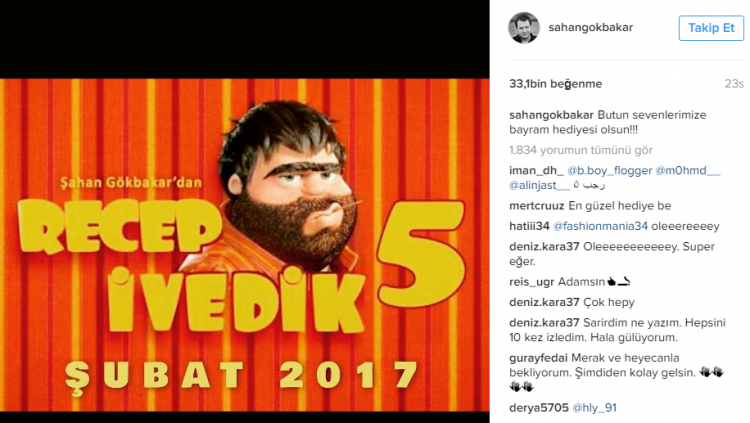The image size is (750, 423).
Task: Visit commenter mertcruuz profile
Action: (x=537, y=206)
